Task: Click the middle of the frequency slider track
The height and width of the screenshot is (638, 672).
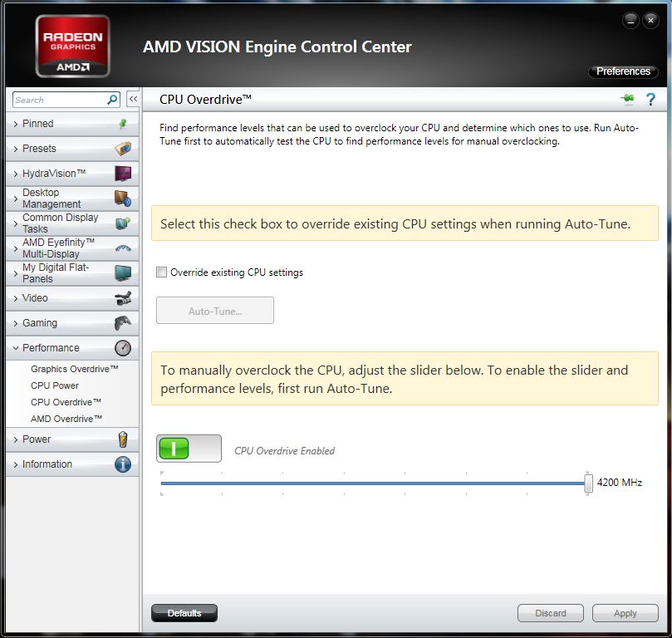Action: point(373,483)
